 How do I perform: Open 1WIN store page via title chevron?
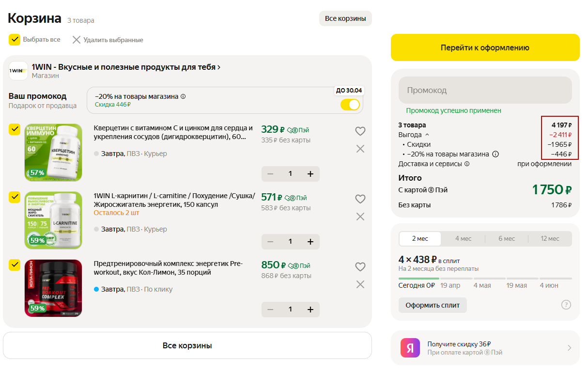click(x=219, y=67)
